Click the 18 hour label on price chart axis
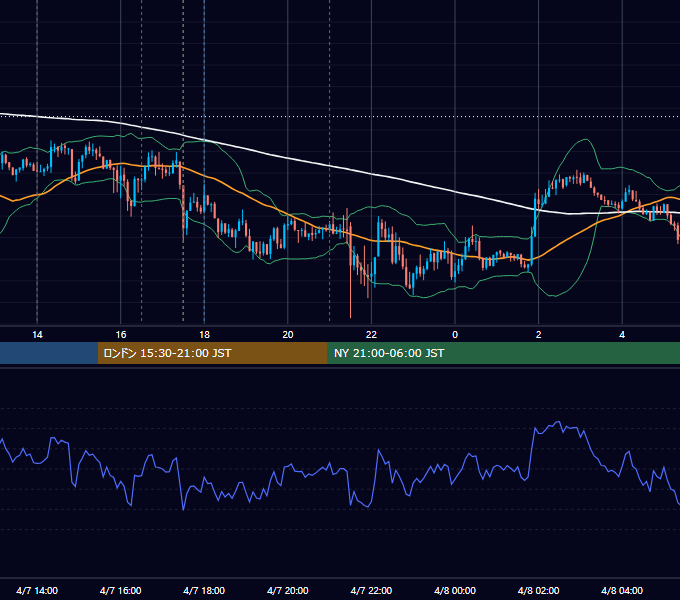This screenshot has width=680, height=600. point(204,335)
